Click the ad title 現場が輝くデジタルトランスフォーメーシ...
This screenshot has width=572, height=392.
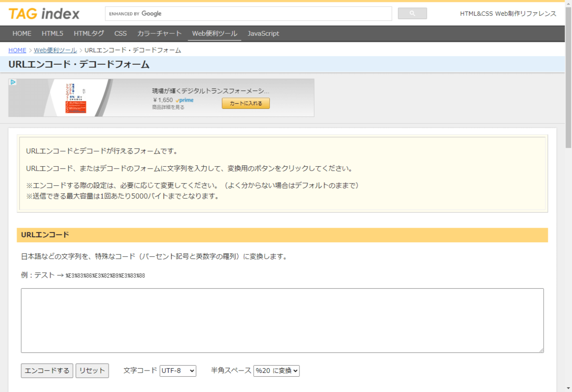tap(211, 90)
